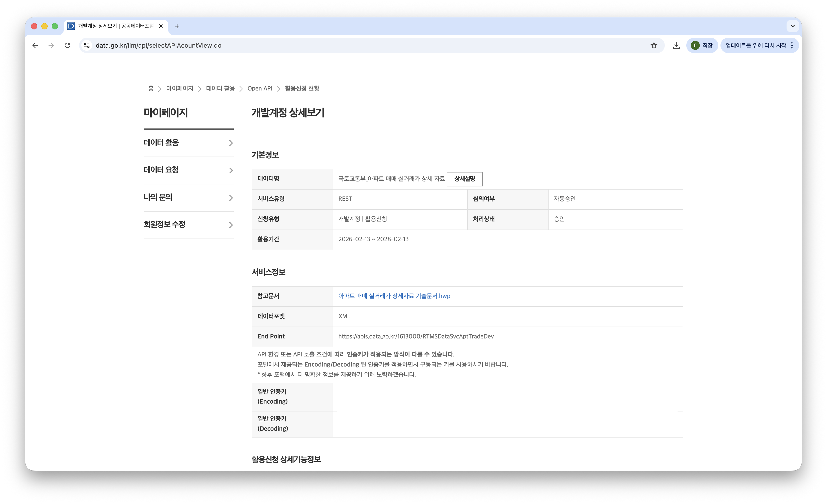The height and width of the screenshot is (504, 827).
Task: Open the downloads icon in toolbar
Action: 676,45
